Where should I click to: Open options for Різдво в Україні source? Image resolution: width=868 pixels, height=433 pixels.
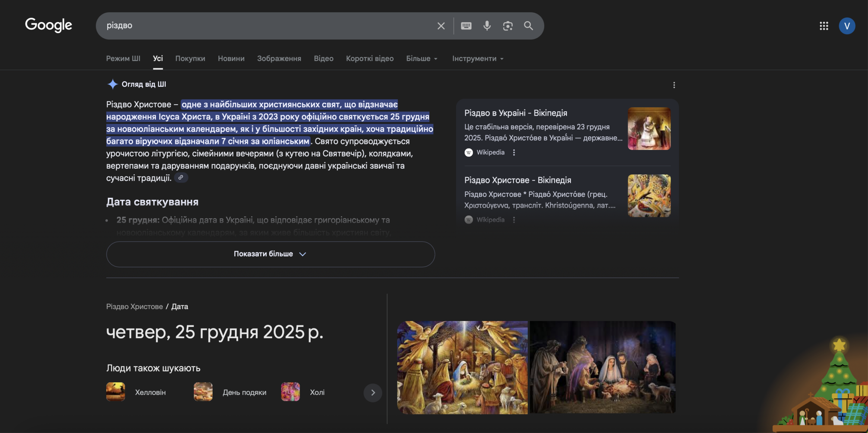pyautogui.click(x=514, y=152)
